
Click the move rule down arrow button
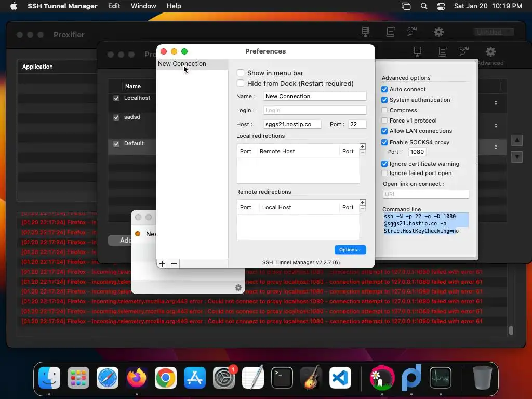point(517,157)
